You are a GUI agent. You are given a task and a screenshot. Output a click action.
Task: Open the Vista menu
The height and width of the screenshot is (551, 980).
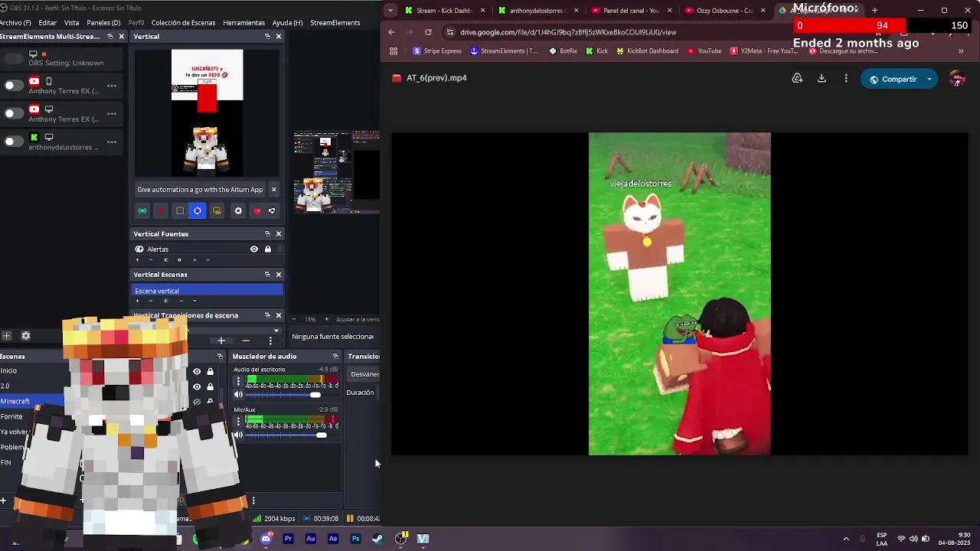pyautogui.click(x=72, y=23)
